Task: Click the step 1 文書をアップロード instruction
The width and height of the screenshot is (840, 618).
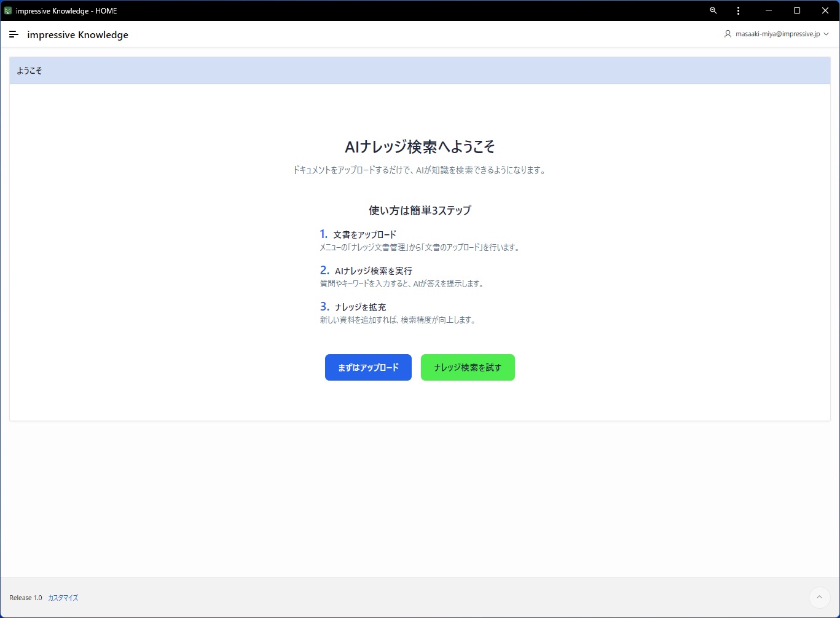Action: (364, 234)
